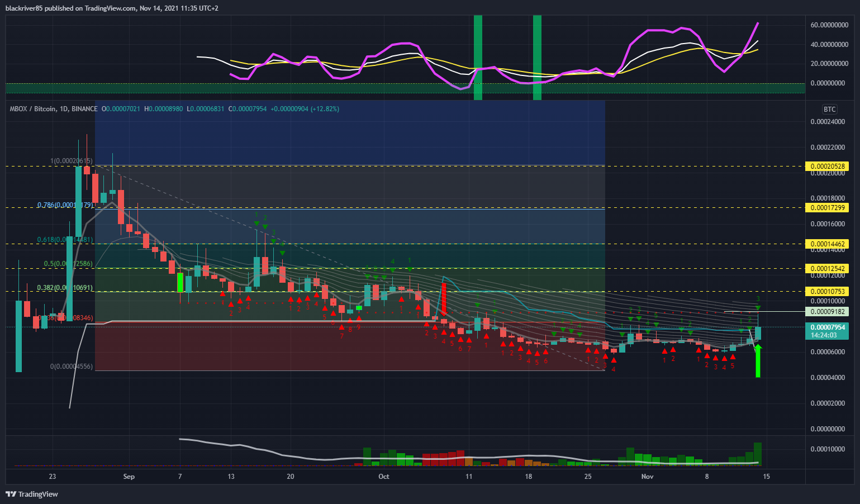Select the 0.382 Fibonacci level label
This screenshot has height=504, width=860.
65,288
